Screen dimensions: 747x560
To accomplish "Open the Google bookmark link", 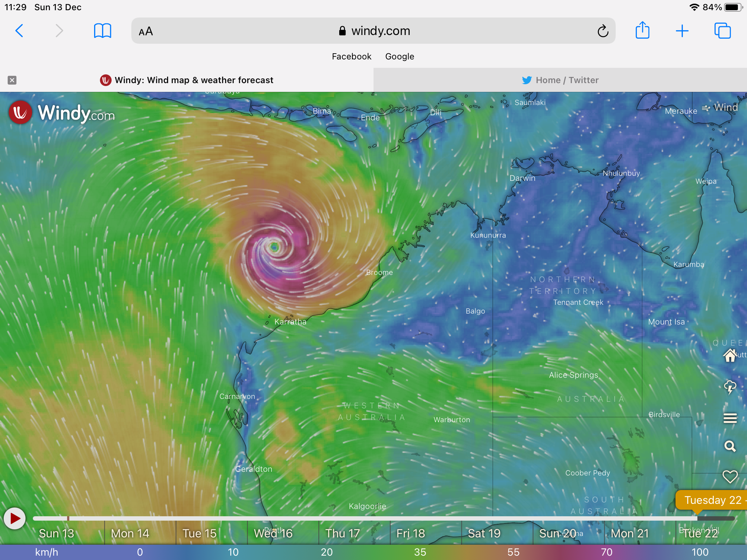I will point(399,57).
